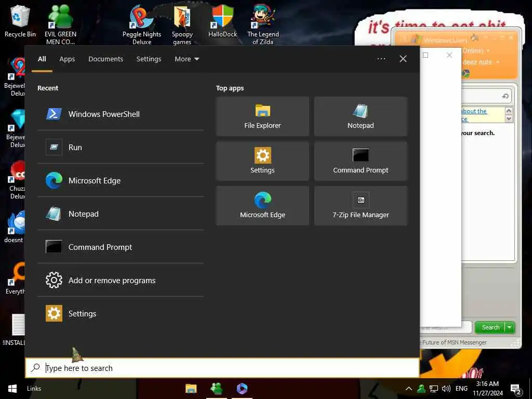
Task: Open Add or remove programs
Action: coord(121,280)
